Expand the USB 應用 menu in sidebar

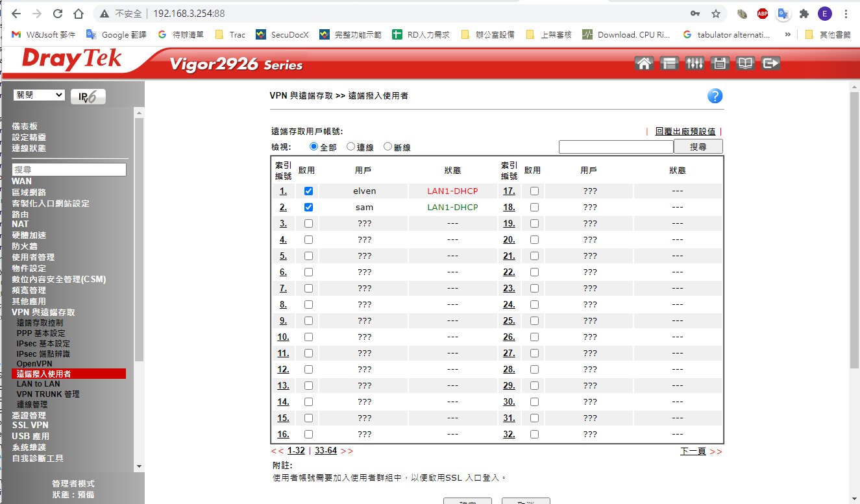pos(31,437)
